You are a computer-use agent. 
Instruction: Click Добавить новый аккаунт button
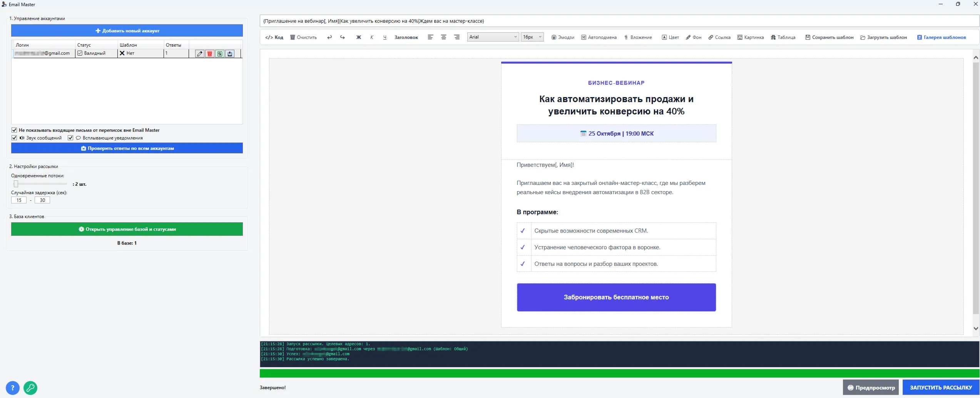pos(127,30)
